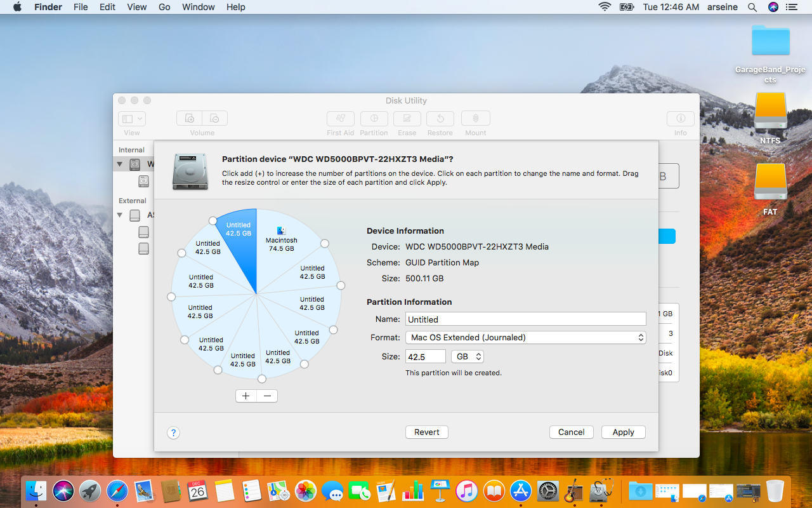The image size is (812, 508).
Task: Click the First Aid toolbar icon
Action: (340, 119)
